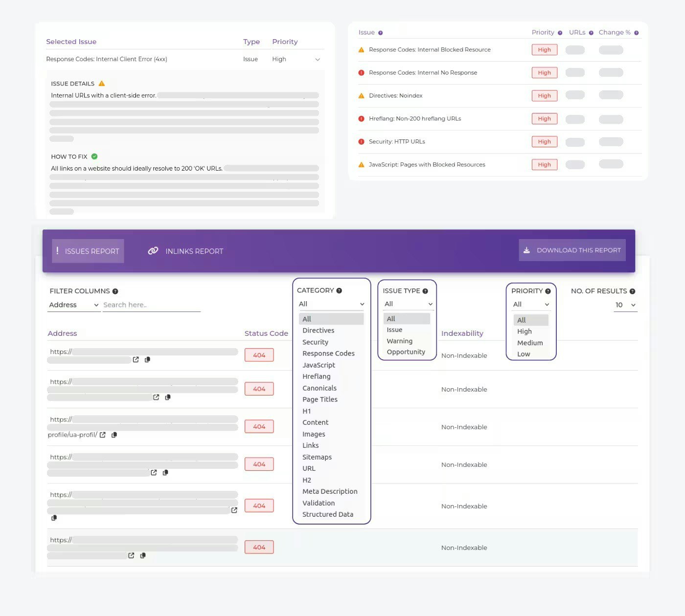
Task: Open the Category dropdown showing All
Action: pyautogui.click(x=332, y=304)
